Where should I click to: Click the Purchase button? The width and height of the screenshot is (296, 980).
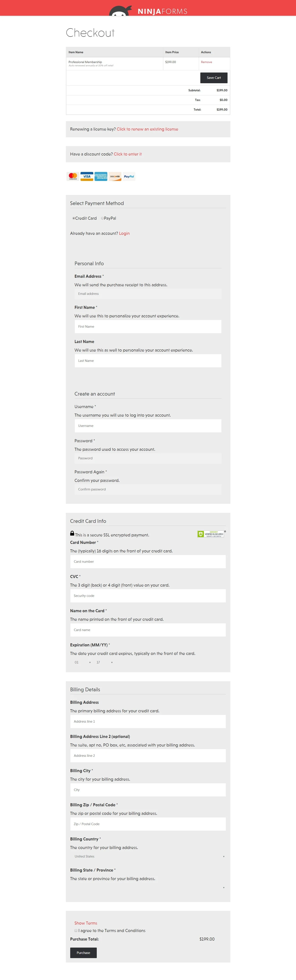[83, 953]
